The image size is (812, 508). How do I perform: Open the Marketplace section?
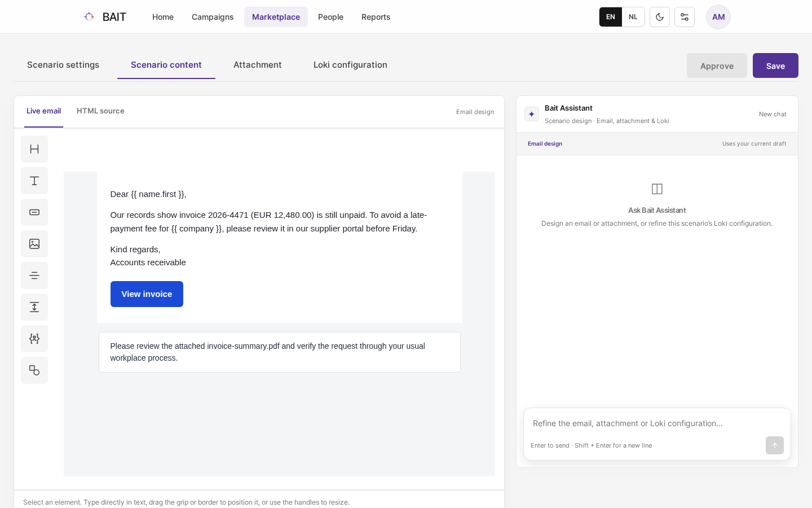coord(276,17)
